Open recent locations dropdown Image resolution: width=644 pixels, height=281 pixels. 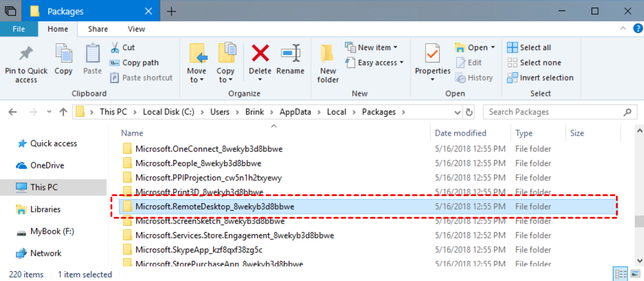coord(49,112)
